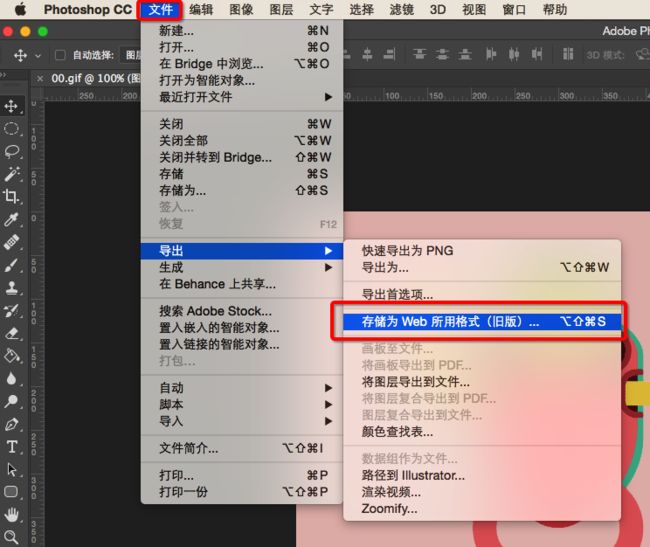Select the Eraser tool
Viewport: 650px width, 547px height.
coord(11,334)
